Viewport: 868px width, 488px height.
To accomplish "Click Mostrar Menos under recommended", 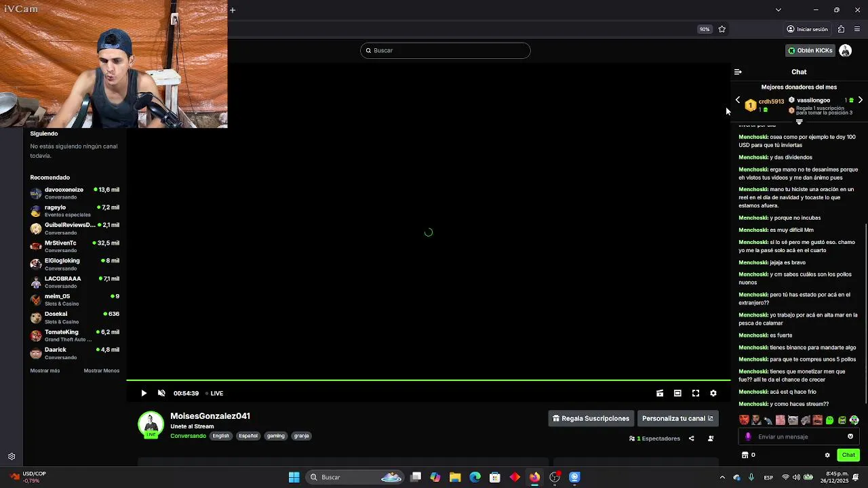I will (x=102, y=371).
